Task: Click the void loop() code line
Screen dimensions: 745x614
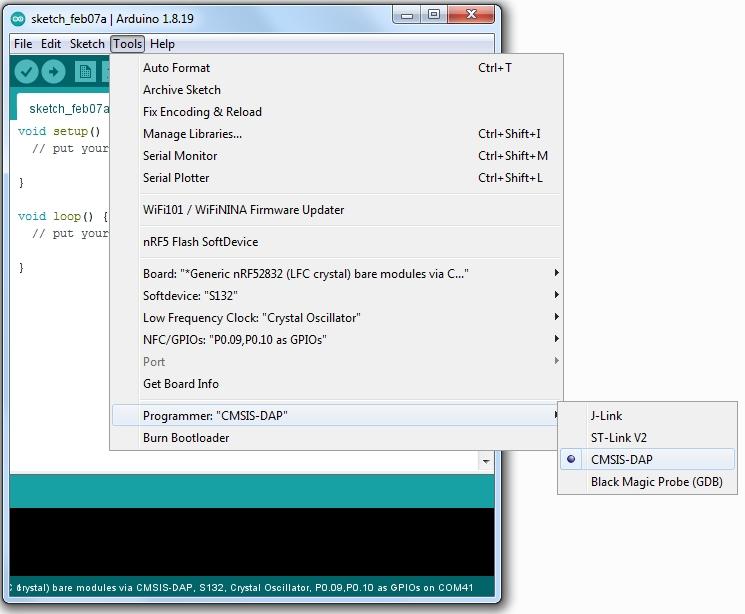Action: pyautogui.click(x=63, y=216)
